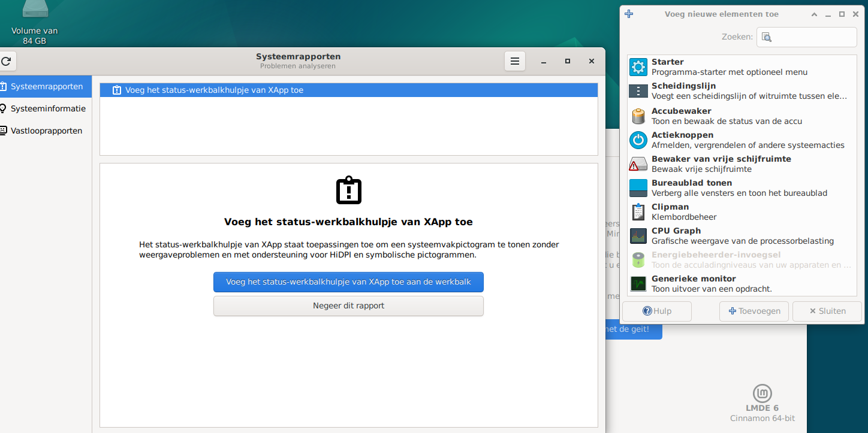The height and width of the screenshot is (433, 868).
Task: Click the Systeemrapporten sidebar icon
Action: (x=3, y=86)
